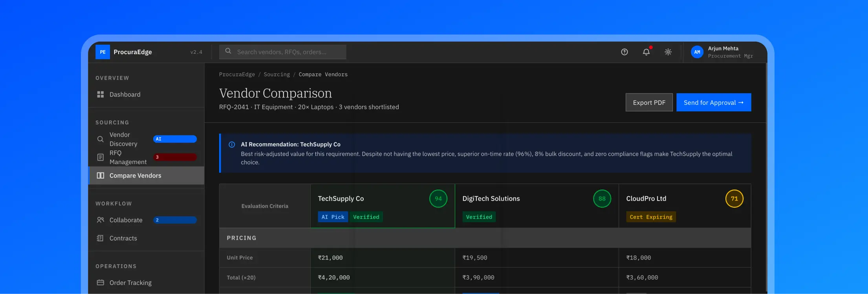Screen dimensions: 868x294
Task: Go to Sourcing breadcrumb link
Action: click(x=277, y=75)
